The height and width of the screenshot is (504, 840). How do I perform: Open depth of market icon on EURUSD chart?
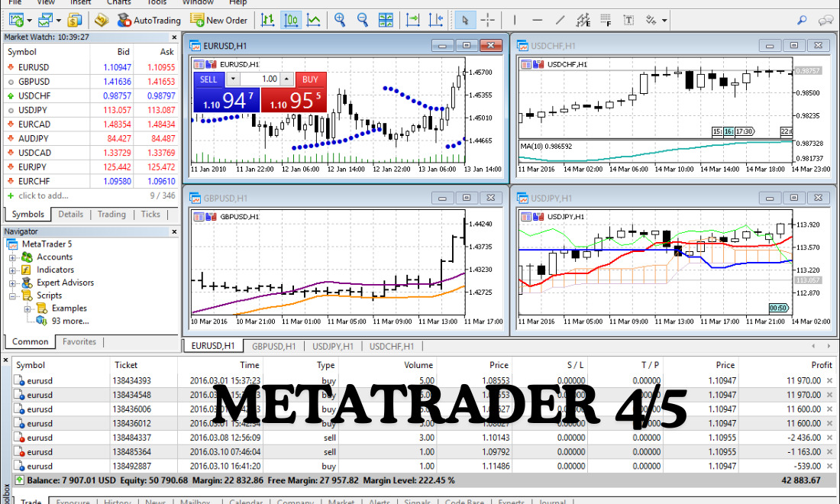pos(211,64)
